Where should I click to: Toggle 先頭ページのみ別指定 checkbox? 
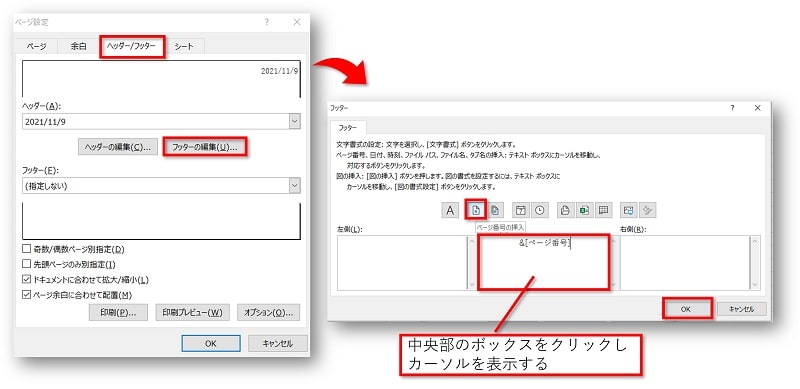(27, 264)
